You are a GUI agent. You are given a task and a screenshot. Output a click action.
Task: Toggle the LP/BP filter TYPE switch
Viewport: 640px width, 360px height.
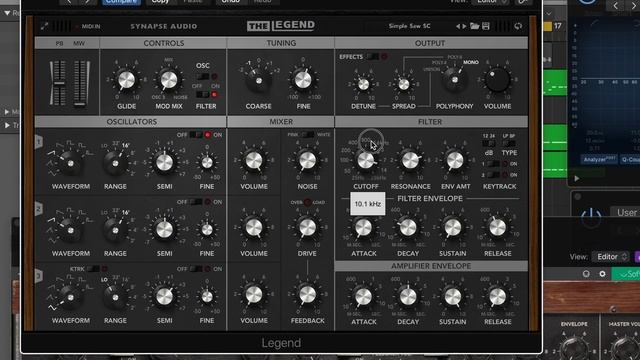click(x=509, y=144)
